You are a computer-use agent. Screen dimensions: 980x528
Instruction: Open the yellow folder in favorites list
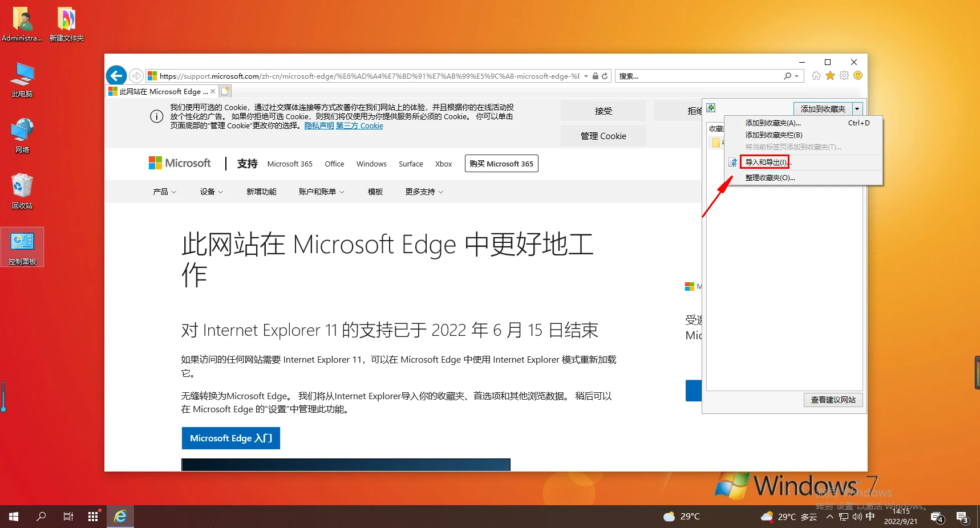(x=716, y=143)
